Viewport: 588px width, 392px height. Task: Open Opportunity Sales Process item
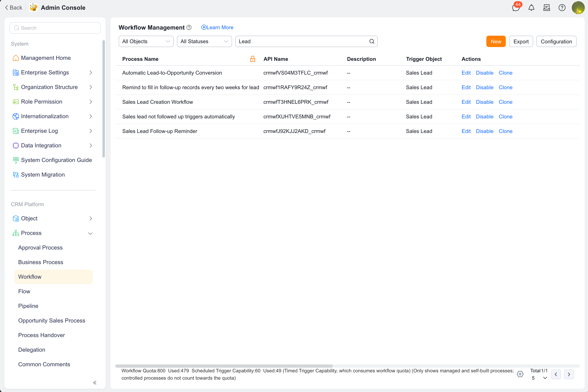coord(52,320)
